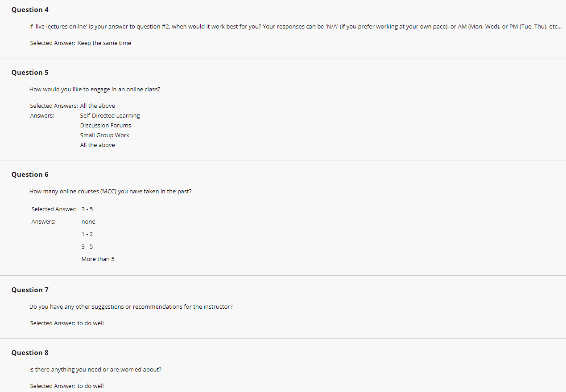566x392 pixels.
Task: Click the 'Self-Directed Learning' answer option
Action: pyautogui.click(x=110, y=116)
